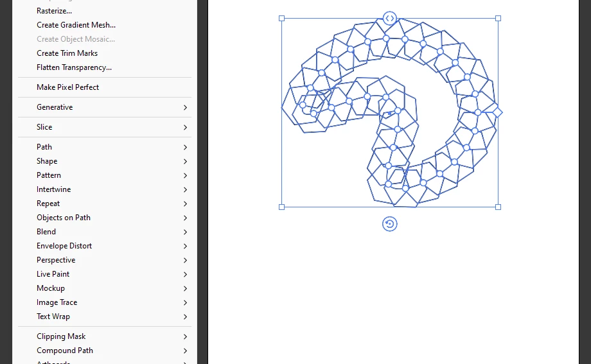
Task: Click the top-left bounding box handle
Action: tap(281, 18)
